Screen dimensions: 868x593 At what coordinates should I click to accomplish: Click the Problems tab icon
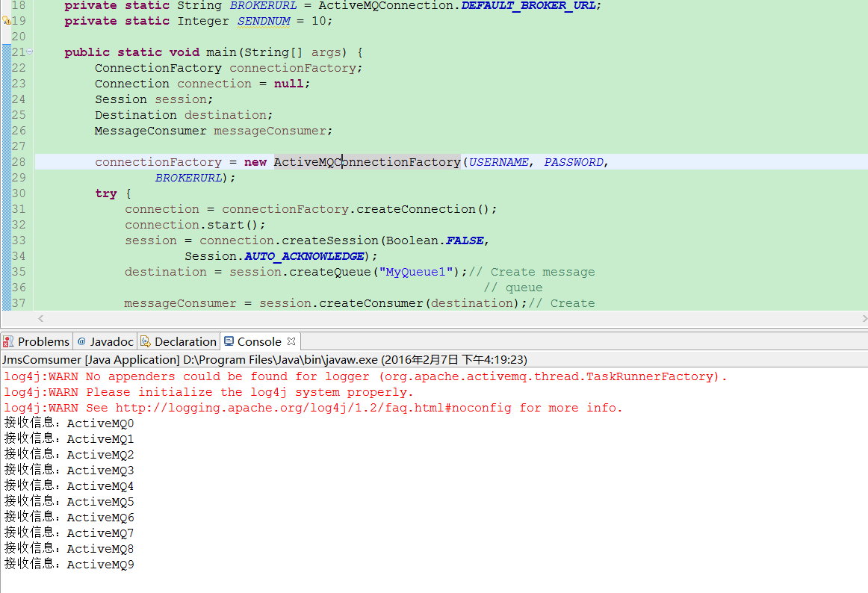coord(8,341)
